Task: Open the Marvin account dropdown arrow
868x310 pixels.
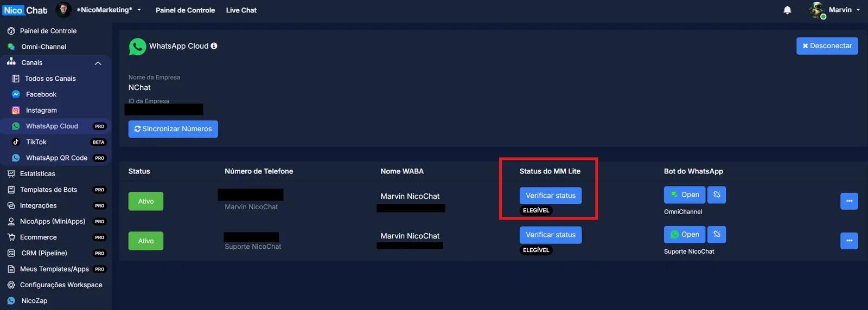Action: pyautogui.click(x=858, y=10)
